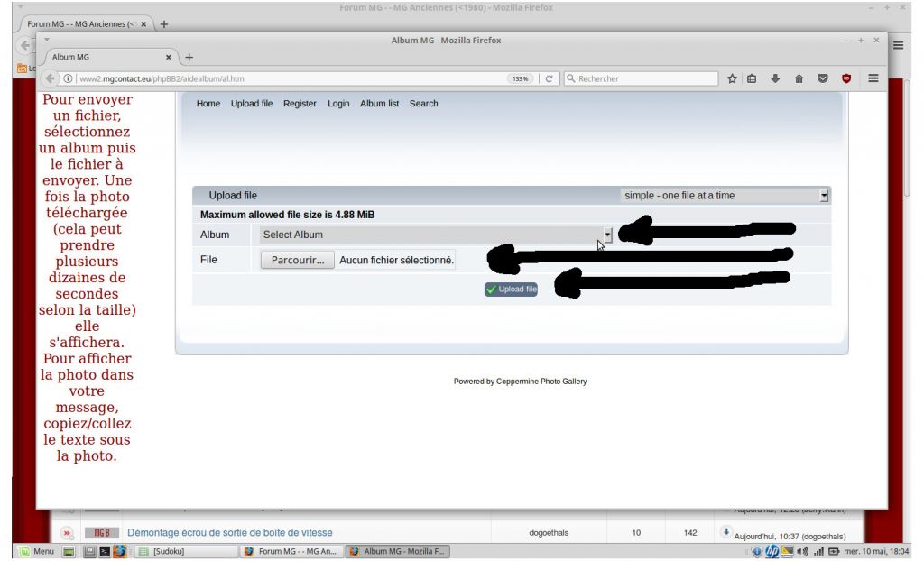Click the green Upload file button
Screen dimensions: 924x561
tap(511, 290)
